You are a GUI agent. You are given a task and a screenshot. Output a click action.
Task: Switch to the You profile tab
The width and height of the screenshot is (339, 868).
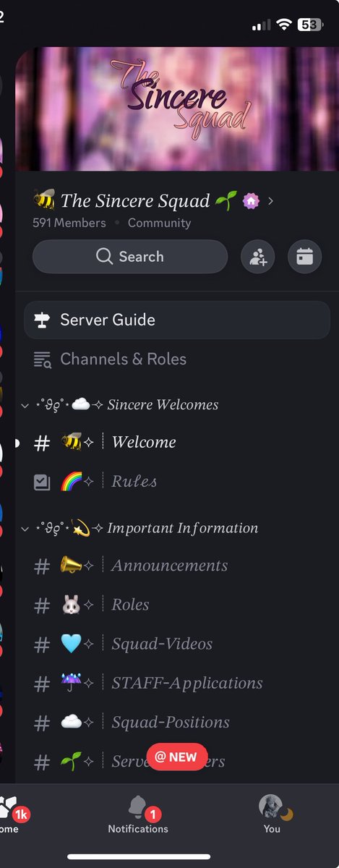272,814
